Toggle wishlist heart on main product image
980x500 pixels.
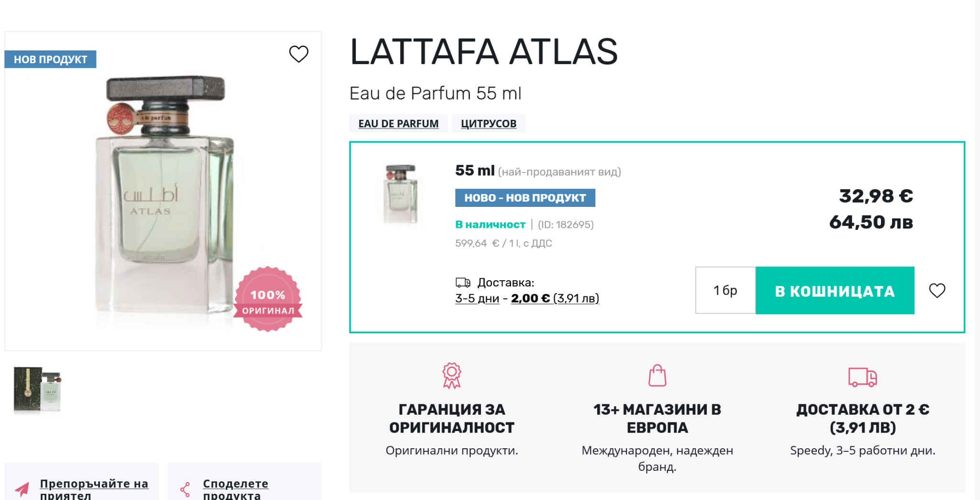[299, 54]
